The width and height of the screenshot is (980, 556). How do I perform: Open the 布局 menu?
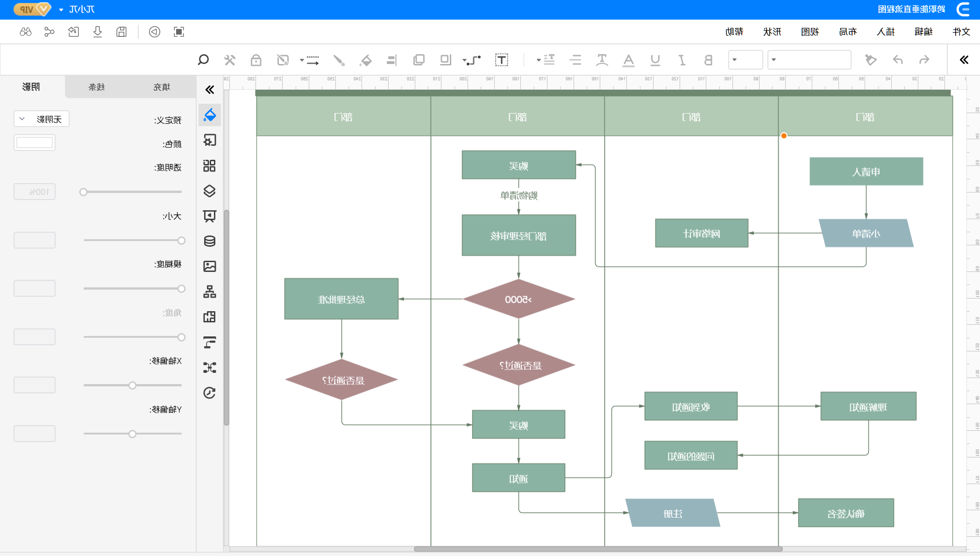click(848, 32)
